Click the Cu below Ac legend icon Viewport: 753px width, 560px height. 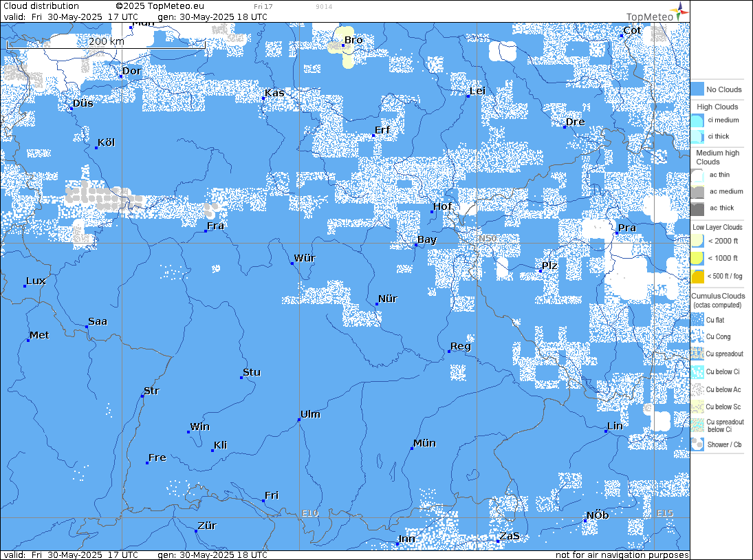(x=697, y=389)
